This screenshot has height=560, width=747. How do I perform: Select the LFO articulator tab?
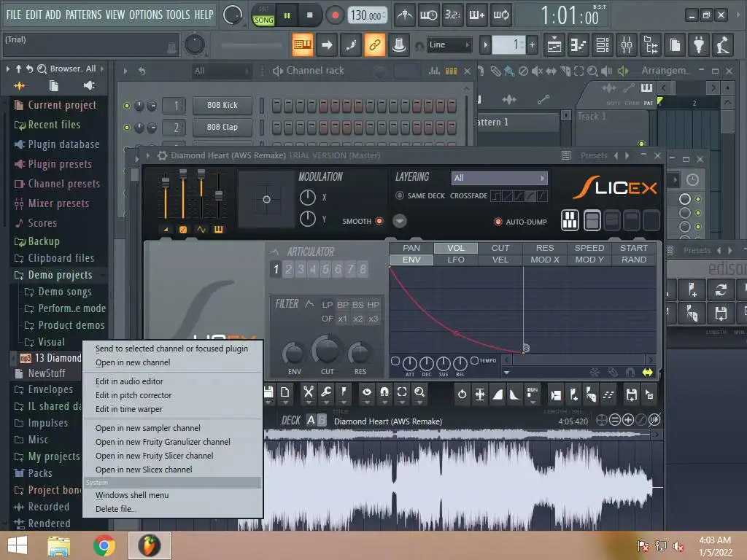[x=455, y=260]
